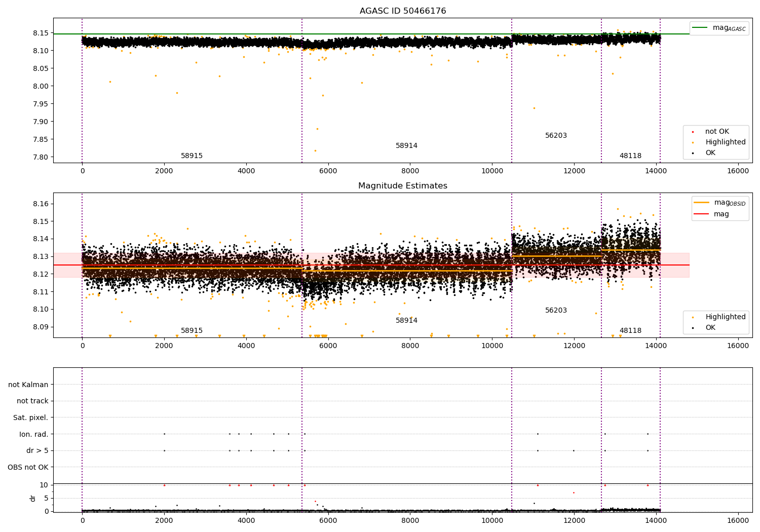
Task: Click the 'dr' axis label in bottom plot
Action: coord(33,498)
